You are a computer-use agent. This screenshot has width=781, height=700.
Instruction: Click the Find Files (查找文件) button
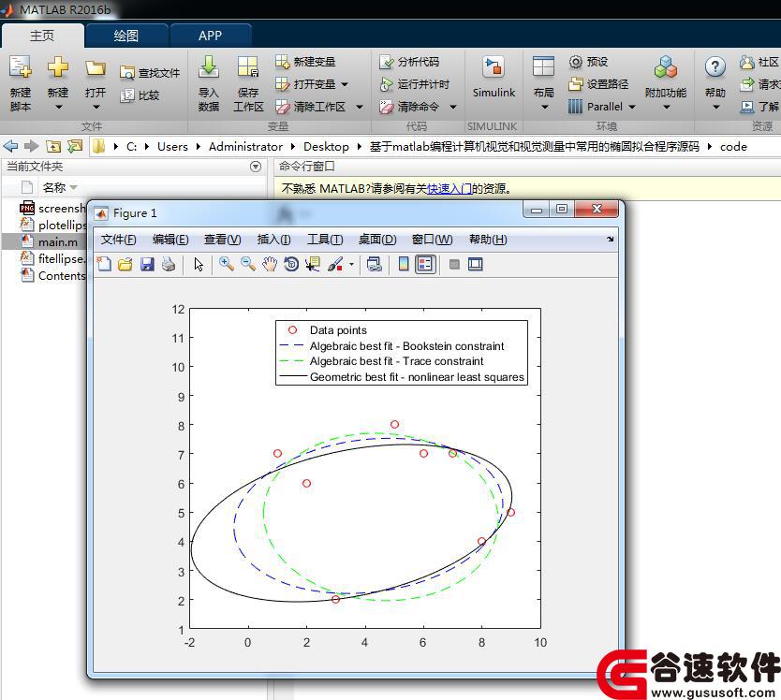[x=150, y=73]
